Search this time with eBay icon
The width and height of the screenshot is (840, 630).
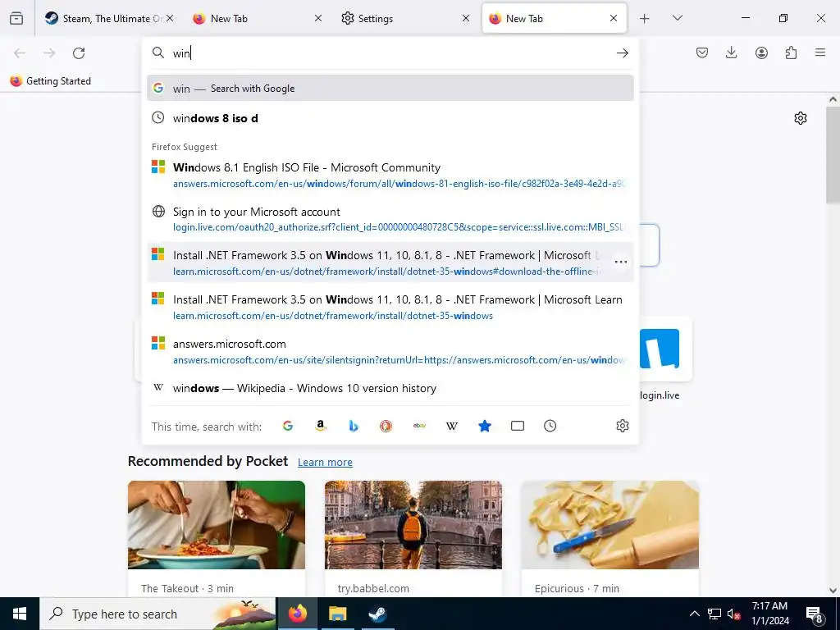(x=419, y=426)
